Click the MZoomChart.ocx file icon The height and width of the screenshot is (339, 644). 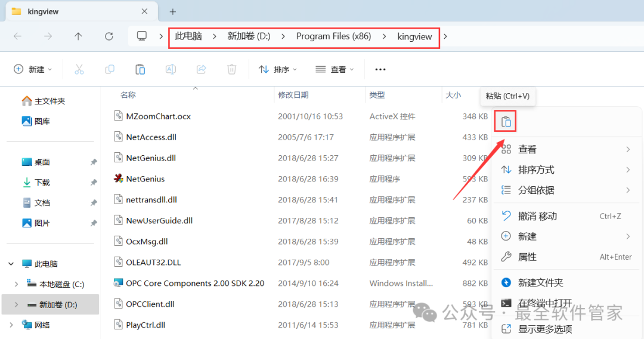tap(118, 116)
